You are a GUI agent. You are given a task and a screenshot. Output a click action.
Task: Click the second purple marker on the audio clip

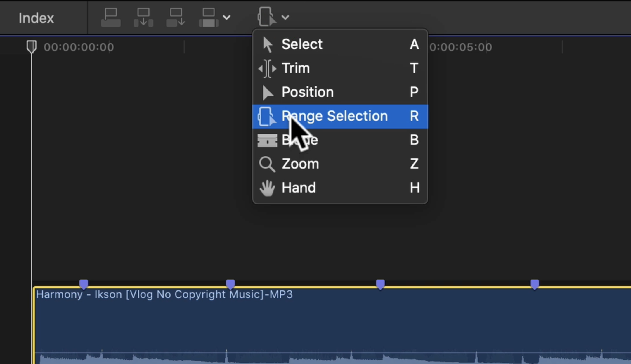coord(230,284)
